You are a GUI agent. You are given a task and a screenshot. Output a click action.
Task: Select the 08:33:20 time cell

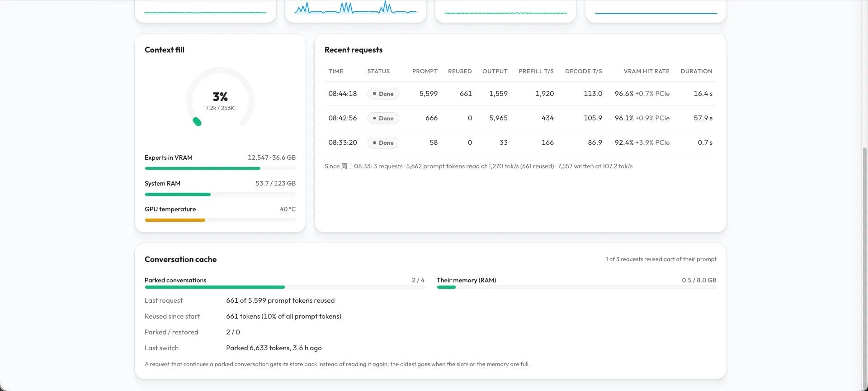[x=343, y=143]
